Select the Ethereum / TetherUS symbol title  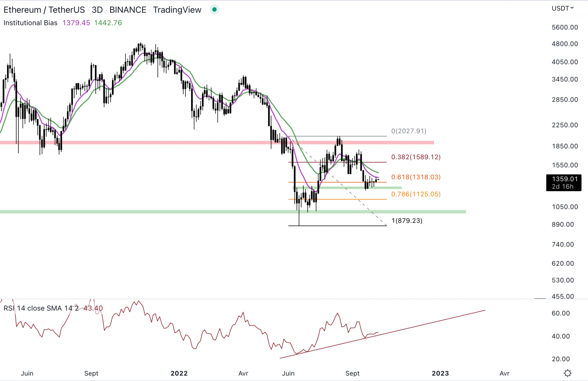click(x=44, y=10)
